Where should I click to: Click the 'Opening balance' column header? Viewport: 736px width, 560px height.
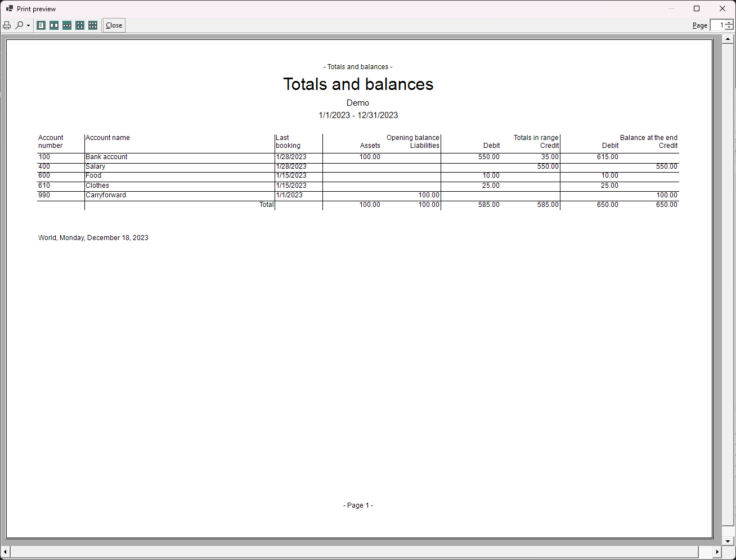(412, 138)
